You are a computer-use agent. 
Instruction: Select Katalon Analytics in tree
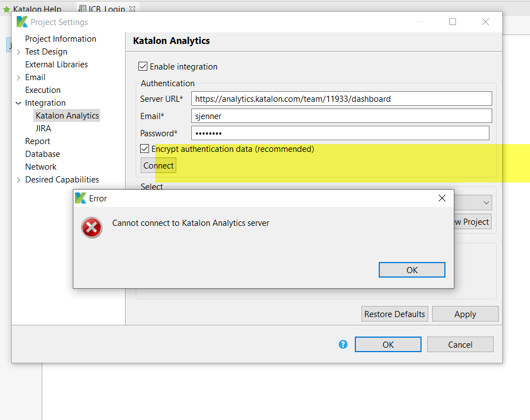67,116
